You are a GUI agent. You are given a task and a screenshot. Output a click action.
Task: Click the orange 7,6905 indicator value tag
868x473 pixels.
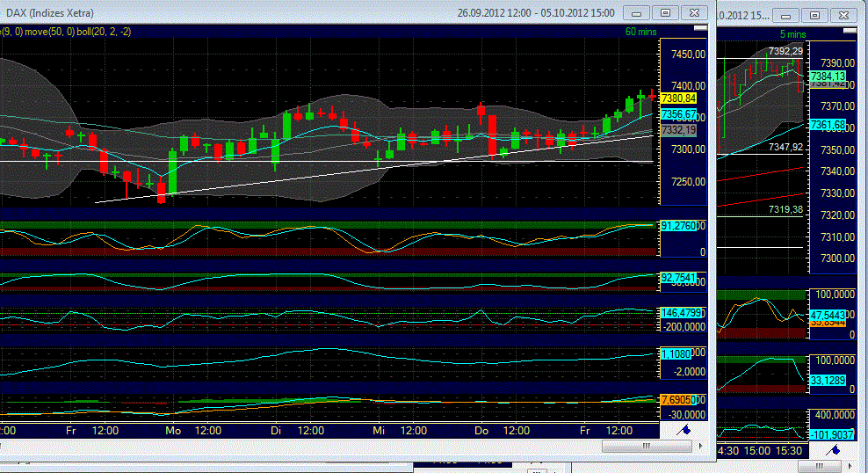676,399
